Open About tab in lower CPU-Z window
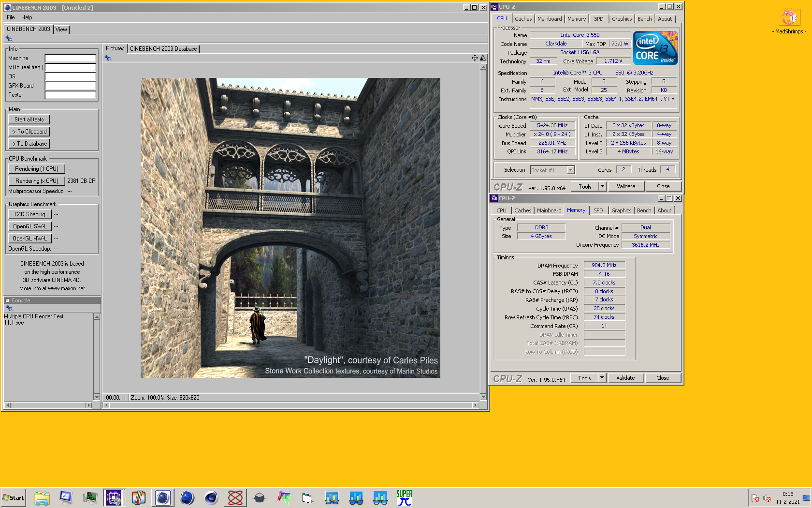This screenshot has height=508, width=812. (x=665, y=210)
